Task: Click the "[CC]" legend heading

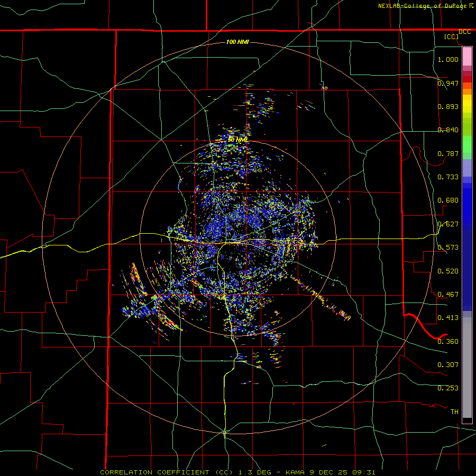Action: pos(452,36)
